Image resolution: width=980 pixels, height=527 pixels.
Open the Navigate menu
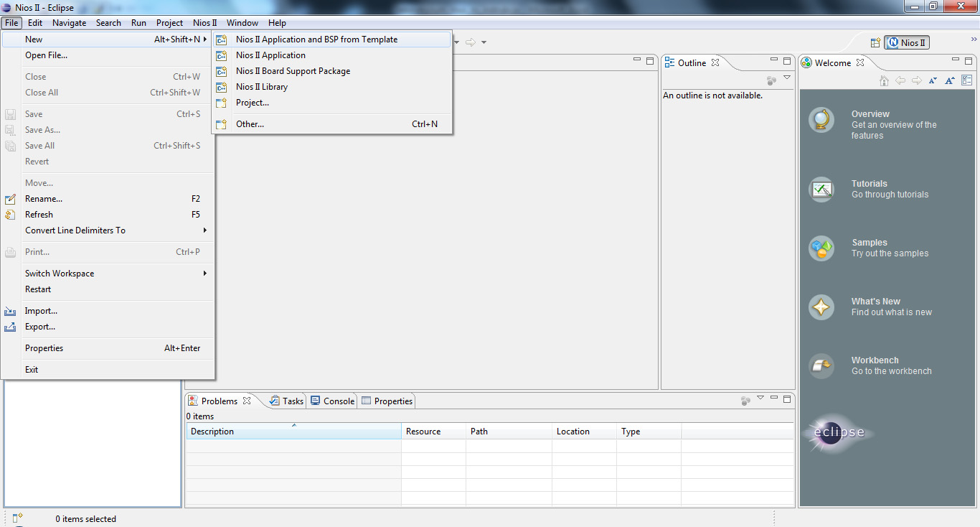(70, 23)
